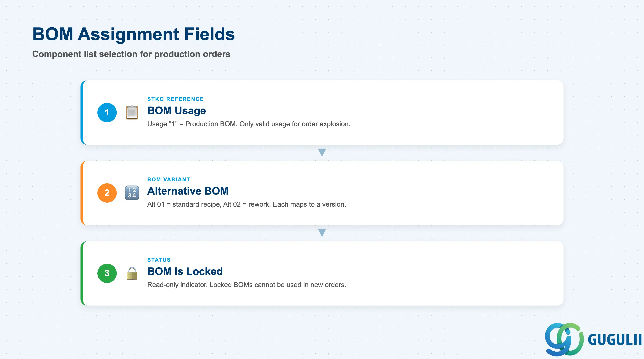
Task: Click the blue step 1 circle
Action: (x=107, y=112)
